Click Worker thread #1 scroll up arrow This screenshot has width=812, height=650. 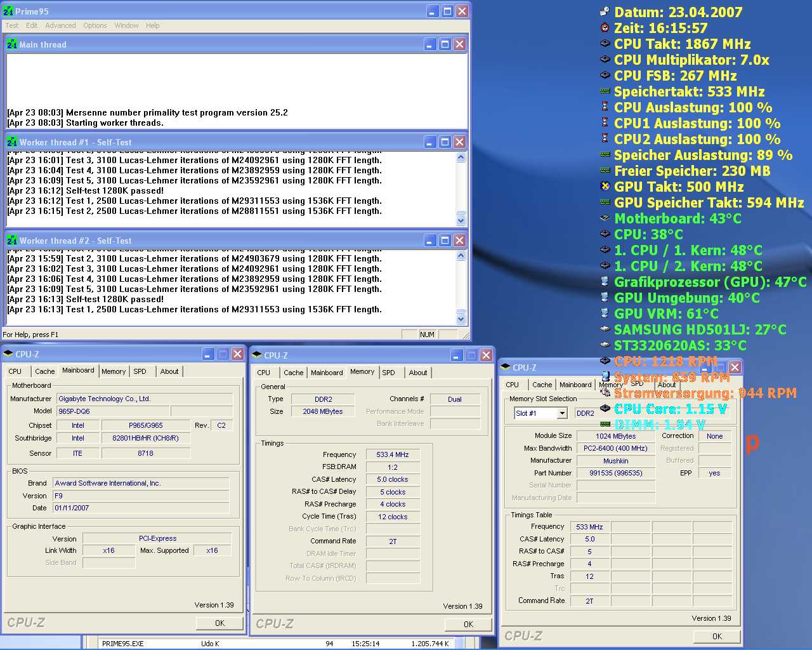[461, 157]
